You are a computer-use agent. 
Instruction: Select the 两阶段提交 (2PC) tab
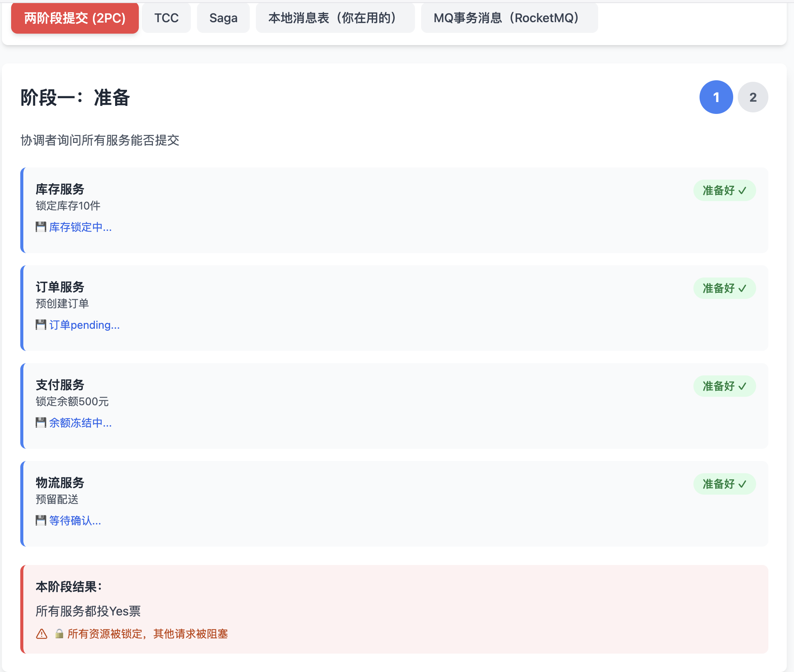[x=75, y=18]
